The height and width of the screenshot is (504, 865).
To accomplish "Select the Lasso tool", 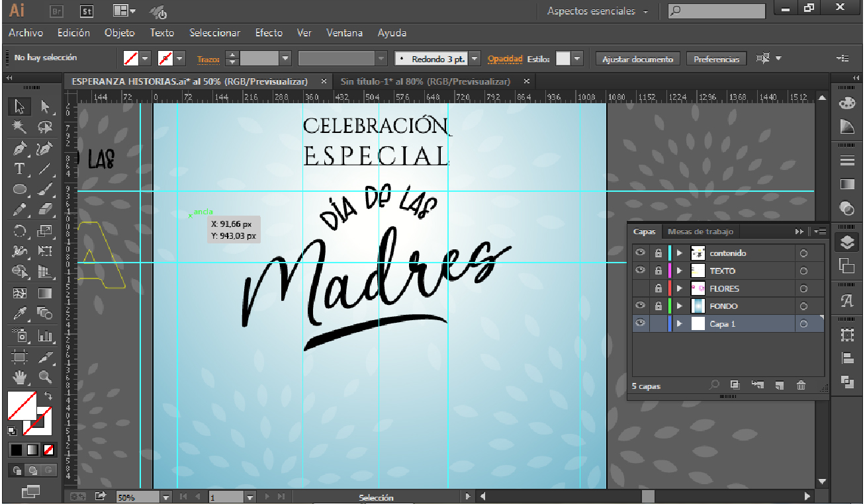I will pos(45,127).
